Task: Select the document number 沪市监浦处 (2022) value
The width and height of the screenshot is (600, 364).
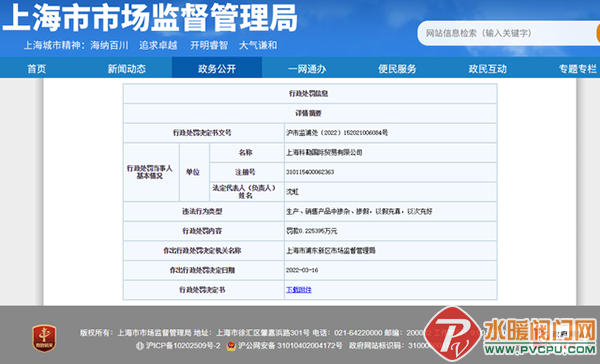Action: [x=337, y=133]
